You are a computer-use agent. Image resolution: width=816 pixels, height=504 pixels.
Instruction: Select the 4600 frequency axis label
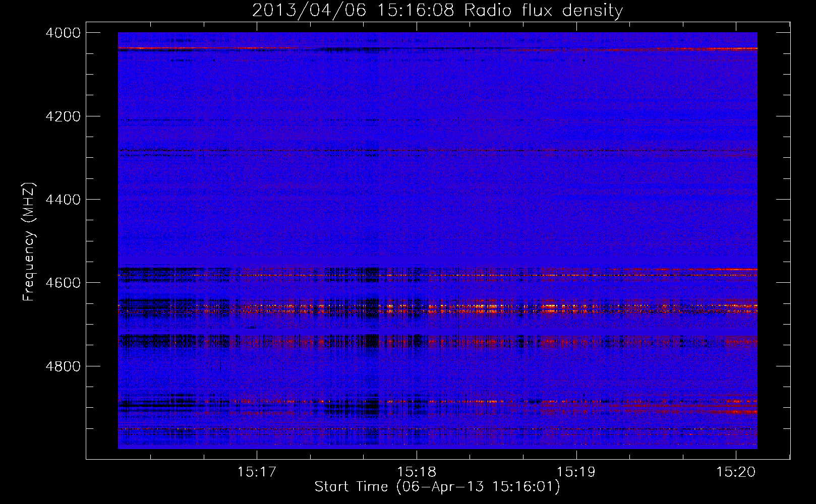pos(63,283)
